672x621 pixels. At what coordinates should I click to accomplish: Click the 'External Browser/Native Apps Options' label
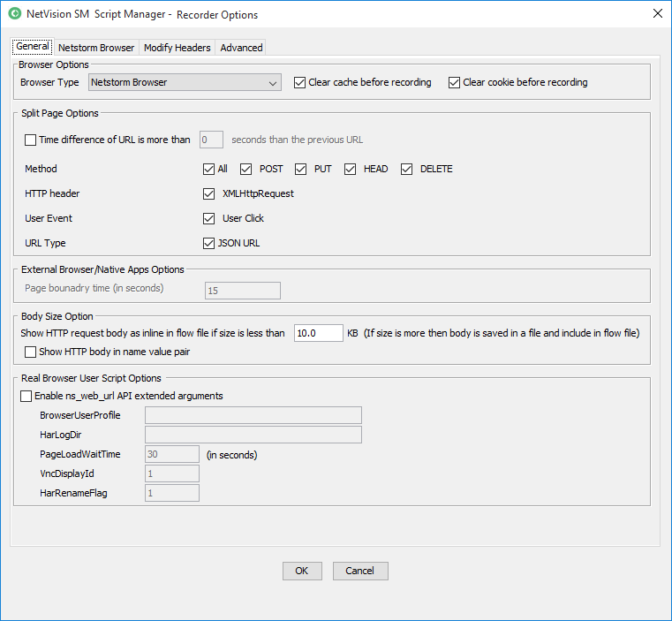[x=102, y=269]
